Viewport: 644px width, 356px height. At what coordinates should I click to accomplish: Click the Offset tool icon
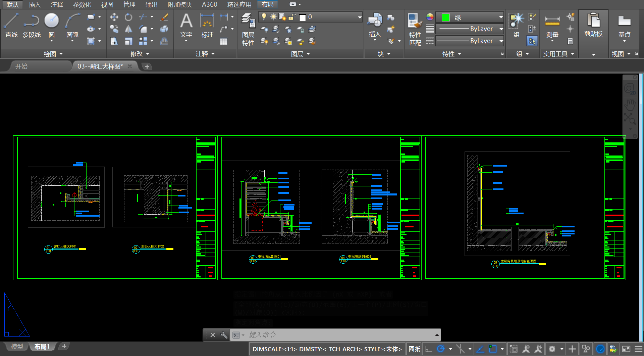tap(164, 41)
